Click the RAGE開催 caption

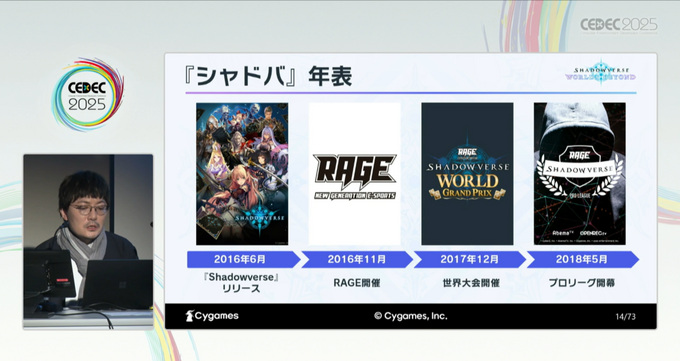coord(357,283)
